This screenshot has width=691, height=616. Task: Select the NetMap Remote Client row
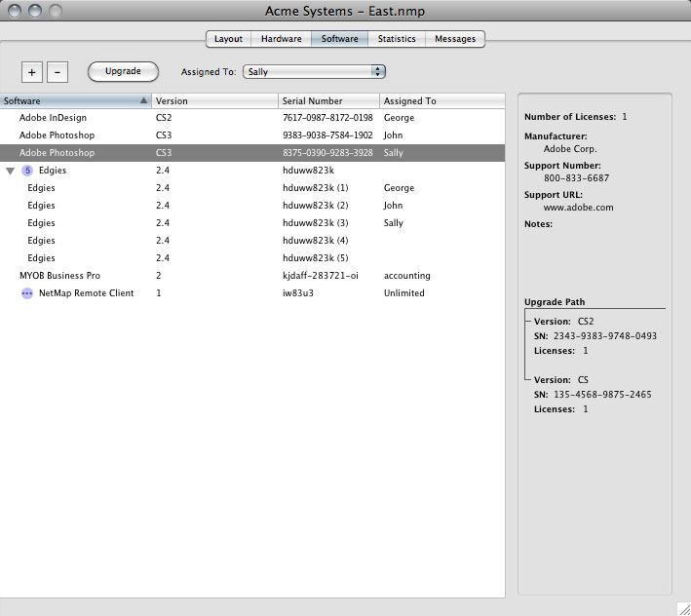coord(252,293)
